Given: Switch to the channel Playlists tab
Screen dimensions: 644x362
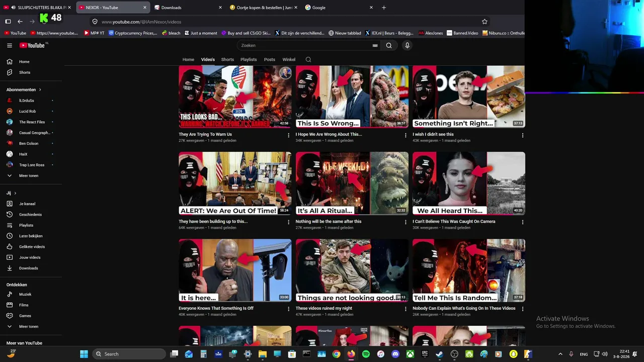Looking at the screenshot, I should [249, 59].
